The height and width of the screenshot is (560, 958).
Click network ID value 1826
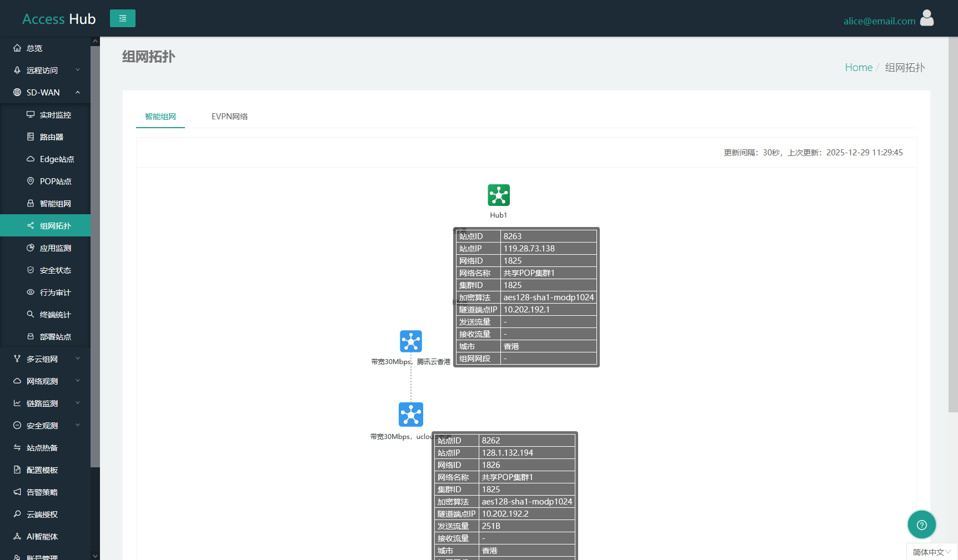(491, 465)
